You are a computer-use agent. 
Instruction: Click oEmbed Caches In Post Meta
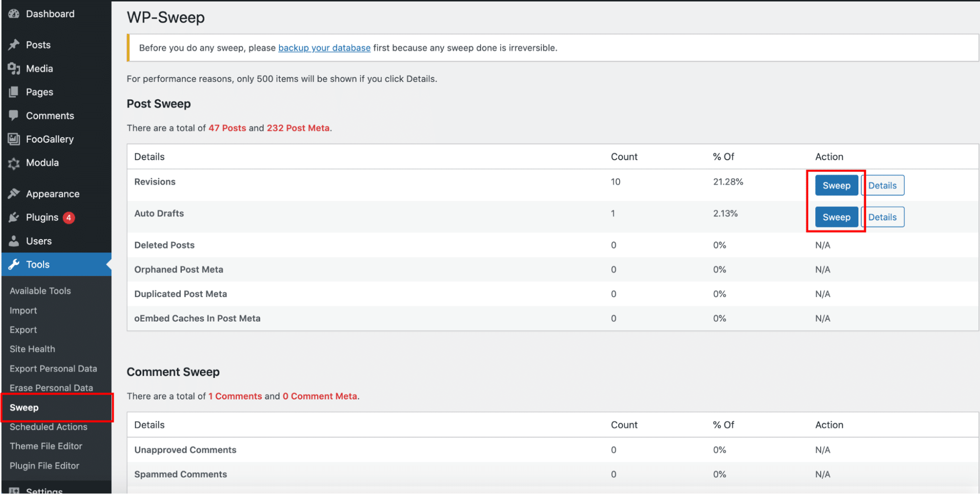click(197, 319)
